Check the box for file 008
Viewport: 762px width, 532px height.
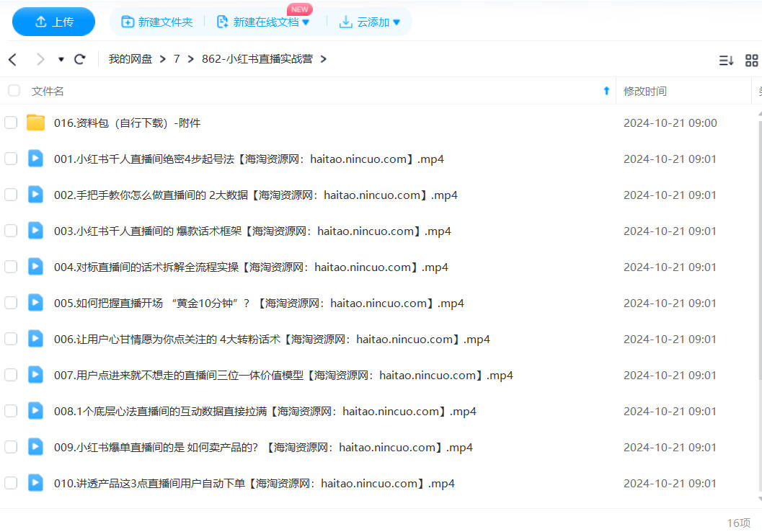[x=11, y=411]
